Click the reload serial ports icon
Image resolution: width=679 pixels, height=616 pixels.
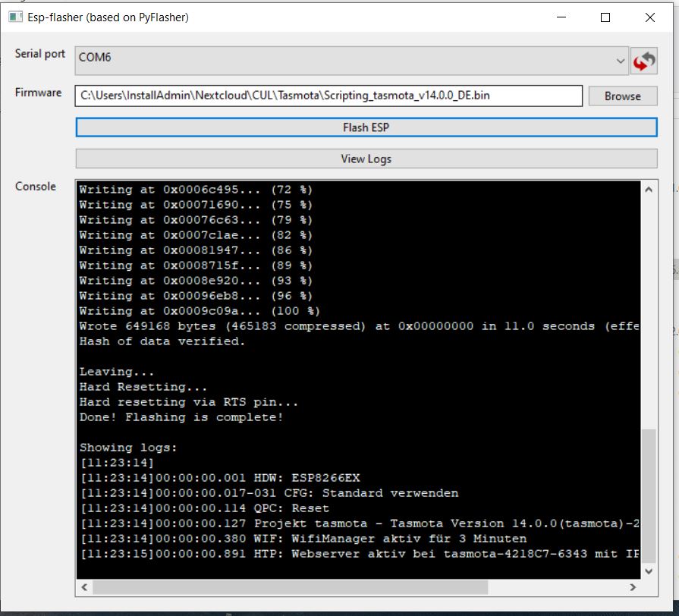click(x=644, y=61)
